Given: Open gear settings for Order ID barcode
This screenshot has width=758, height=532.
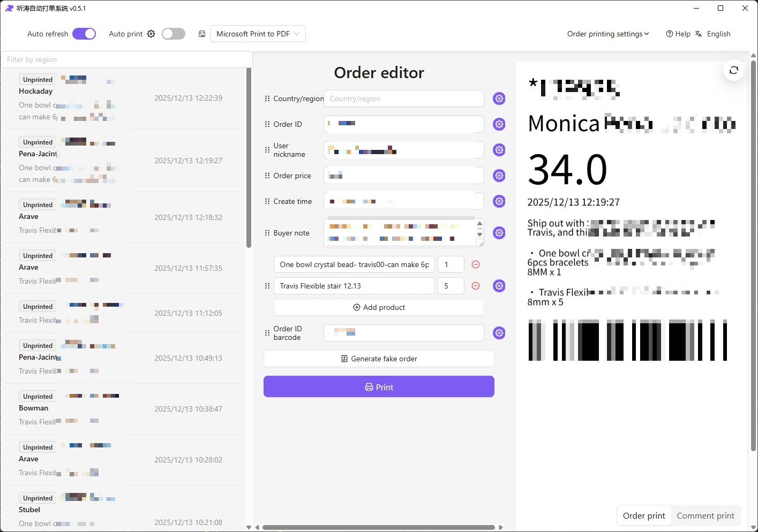Looking at the screenshot, I should tap(499, 332).
